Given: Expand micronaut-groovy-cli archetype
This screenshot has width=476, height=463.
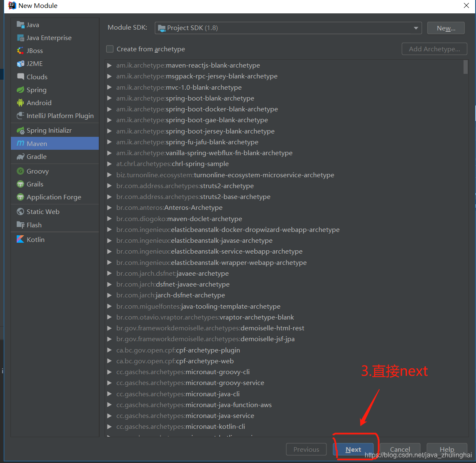Looking at the screenshot, I should pos(109,372).
